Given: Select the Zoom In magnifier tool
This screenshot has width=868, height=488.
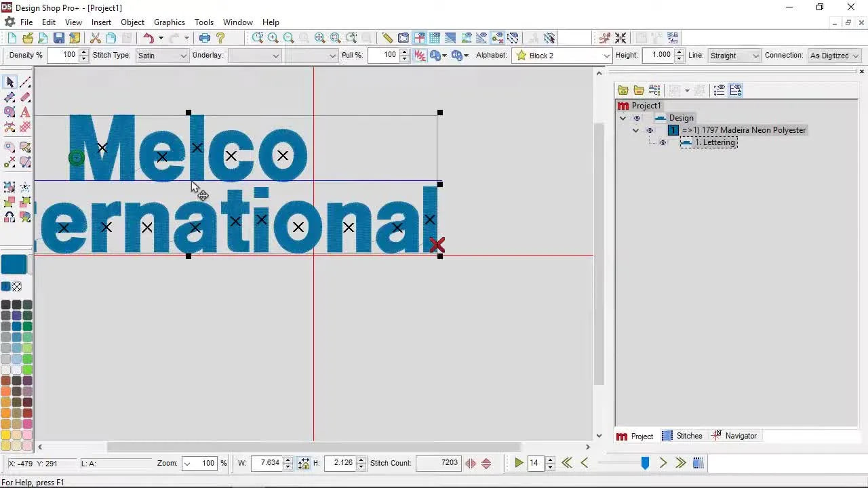Looking at the screenshot, I should (x=273, y=38).
